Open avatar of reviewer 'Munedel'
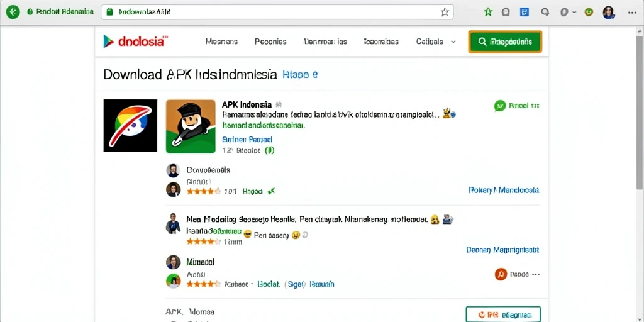Viewport: 644px width, 322px height. point(173,262)
